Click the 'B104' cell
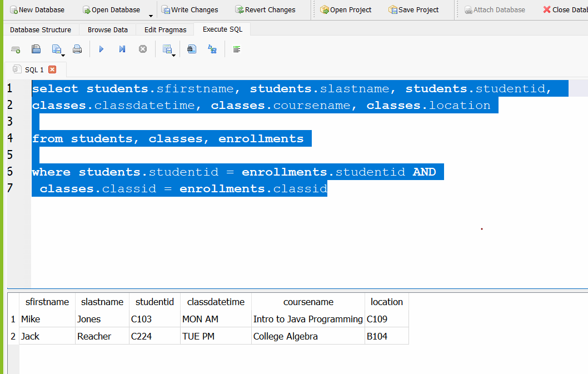The height and width of the screenshot is (374, 588). tap(387, 336)
